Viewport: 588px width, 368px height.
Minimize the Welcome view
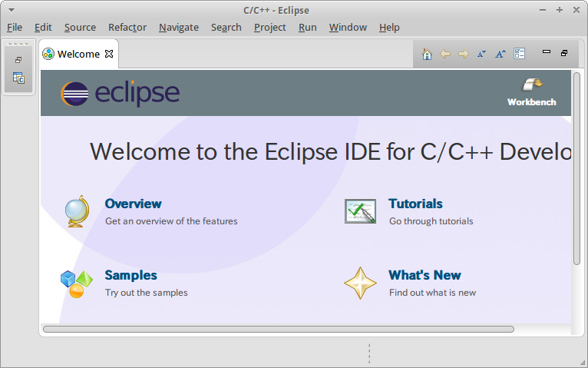click(547, 51)
